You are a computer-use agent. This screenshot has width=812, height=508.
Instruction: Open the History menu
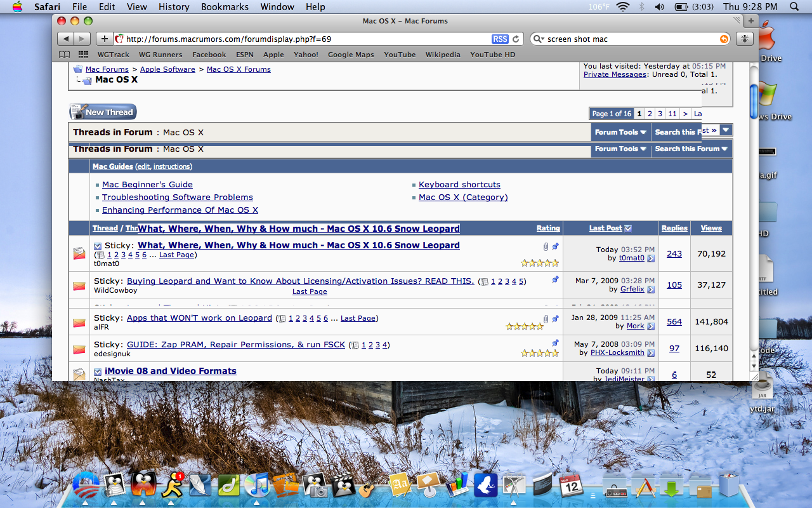[174, 7]
